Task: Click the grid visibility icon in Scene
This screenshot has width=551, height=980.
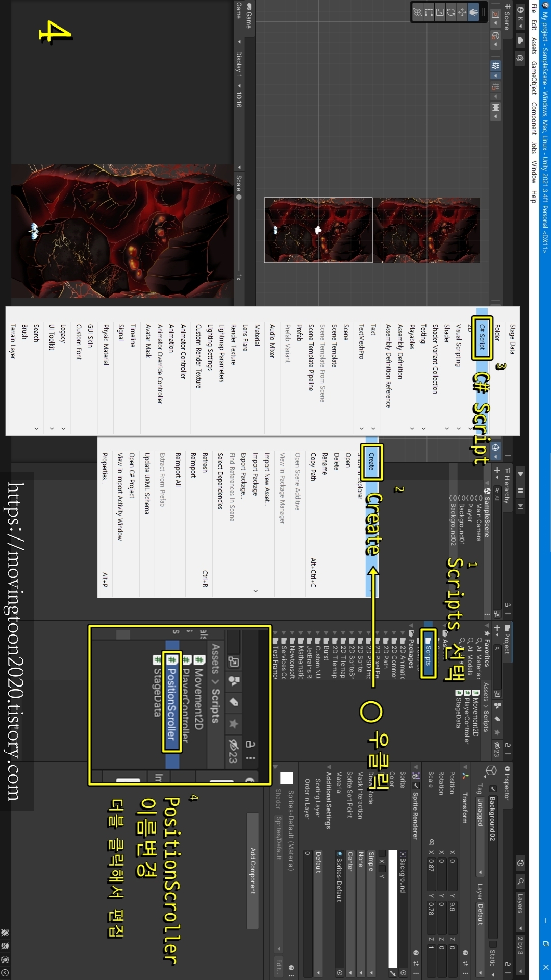Action: coord(495,66)
